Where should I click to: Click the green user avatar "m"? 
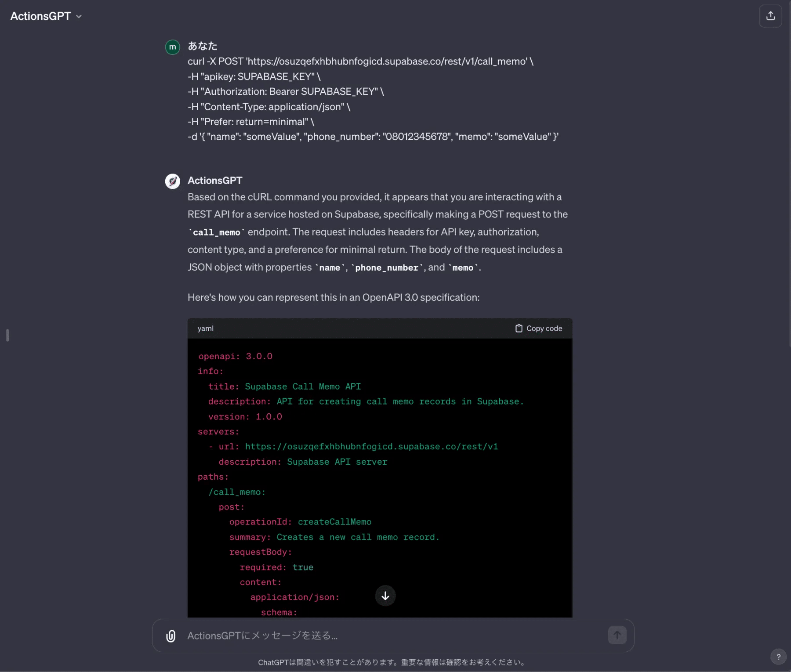pyautogui.click(x=172, y=47)
